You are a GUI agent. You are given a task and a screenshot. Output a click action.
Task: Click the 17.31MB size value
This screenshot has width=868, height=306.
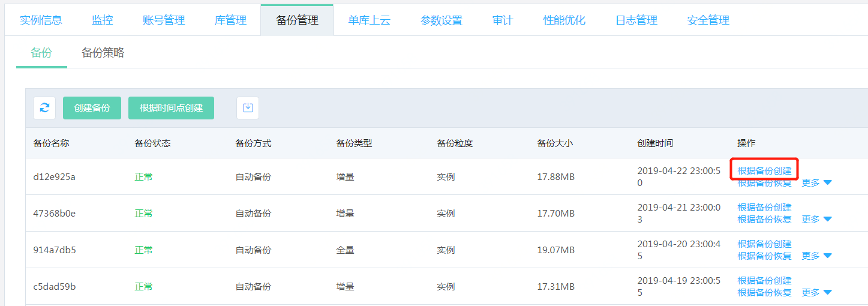[555, 287]
